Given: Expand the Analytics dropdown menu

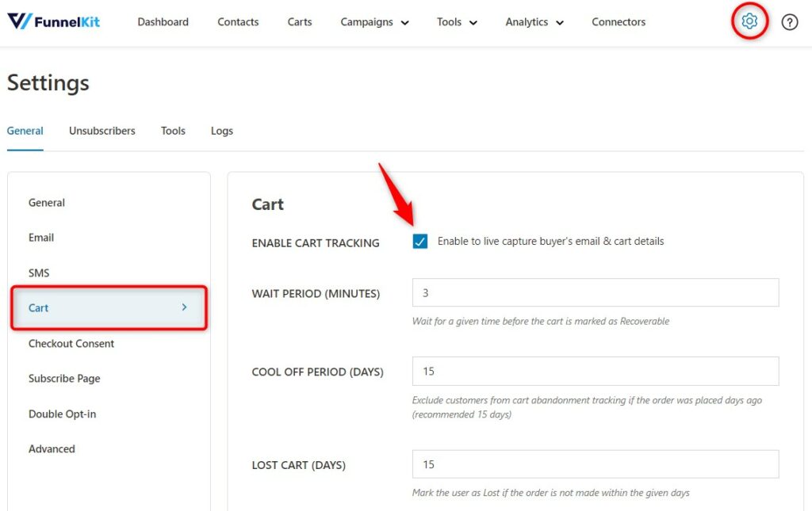Looking at the screenshot, I should click(x=534, y=22).
